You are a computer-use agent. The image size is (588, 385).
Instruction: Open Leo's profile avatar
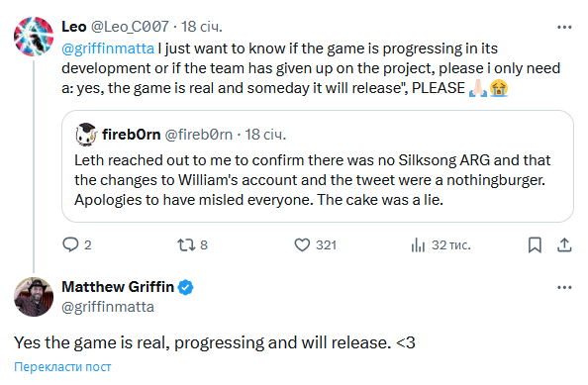[x=34, y=37]
